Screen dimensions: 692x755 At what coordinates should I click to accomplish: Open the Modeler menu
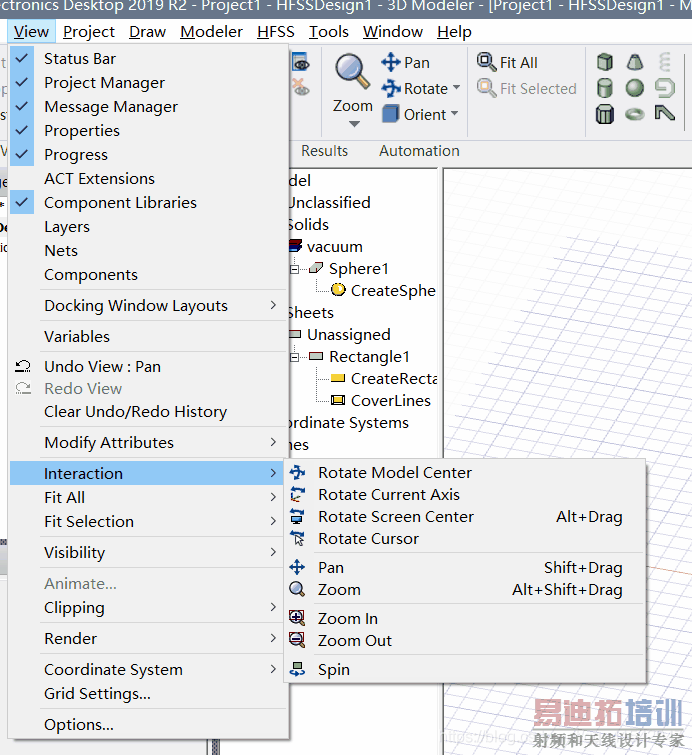[211, 32]
